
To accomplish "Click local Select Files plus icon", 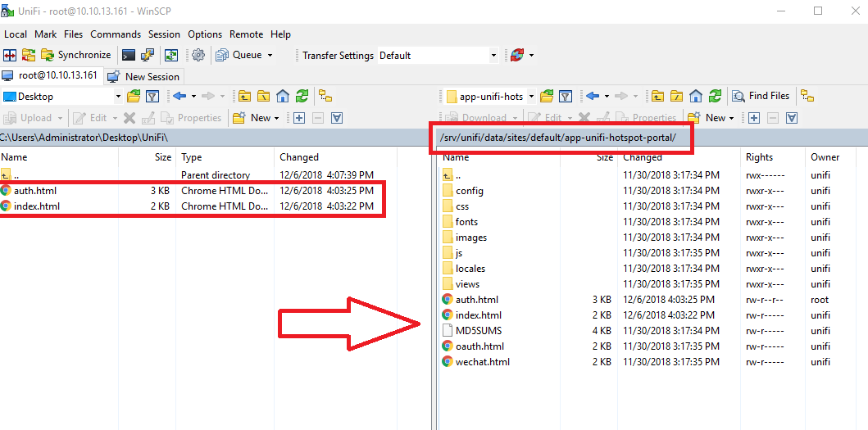I will [299, 117].
